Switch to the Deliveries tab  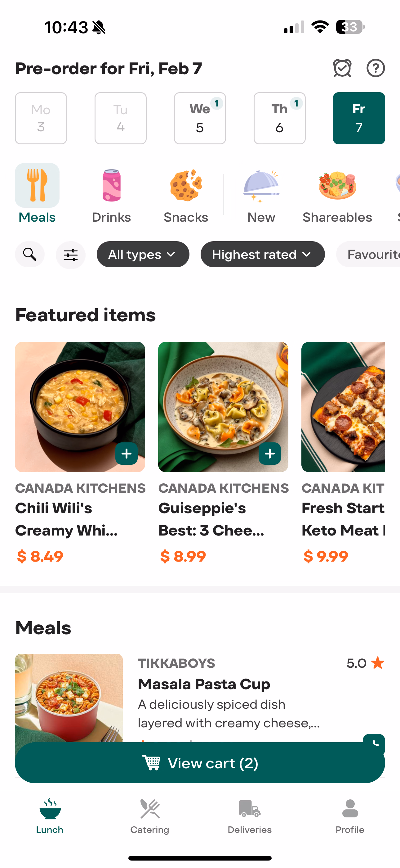(250, 816)
